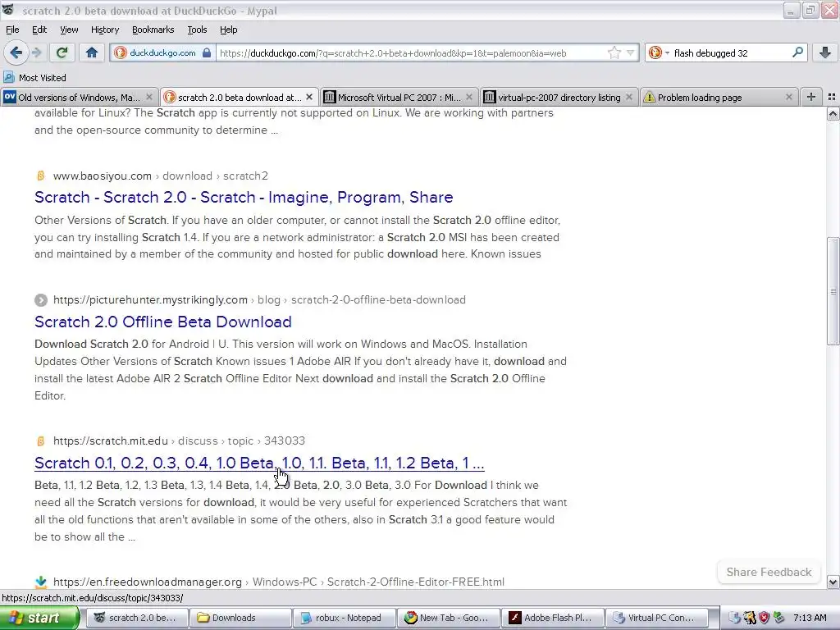Open the search engine selector dropdown

[659, 52]
